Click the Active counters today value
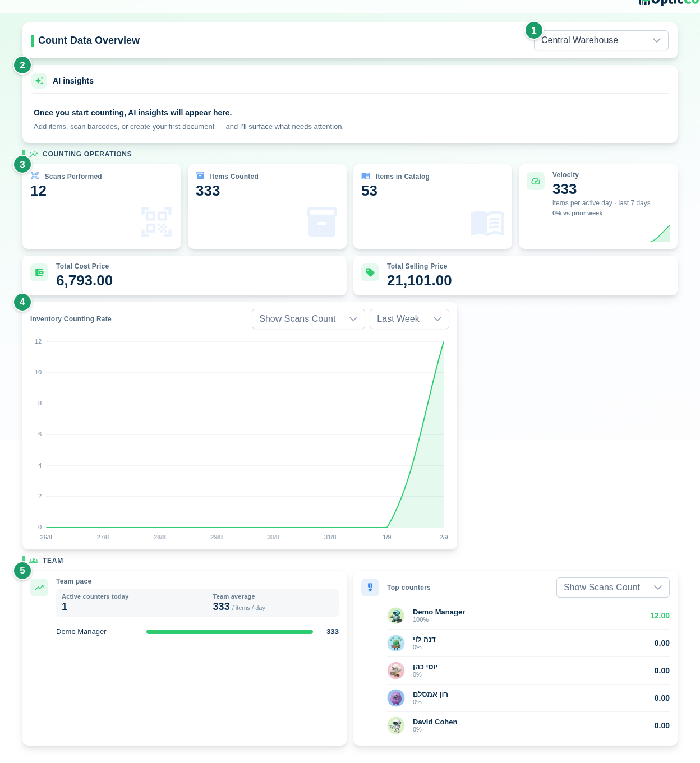 pos(65,607)
